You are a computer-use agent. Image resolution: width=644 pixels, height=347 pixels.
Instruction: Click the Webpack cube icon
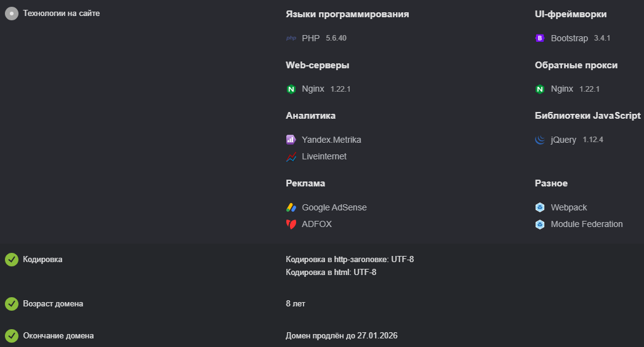(x=540, y=207)
